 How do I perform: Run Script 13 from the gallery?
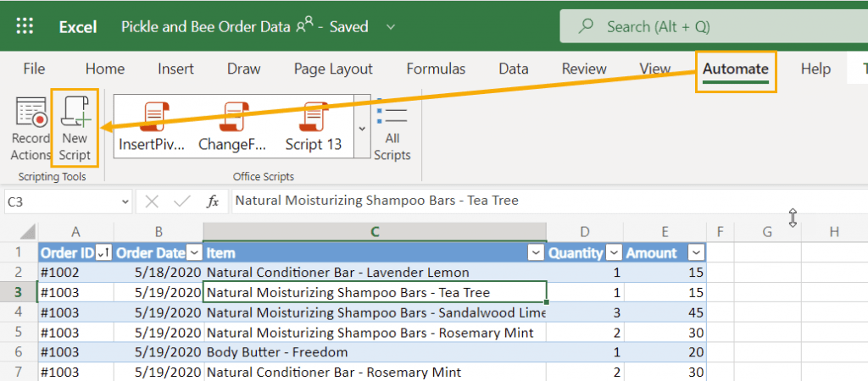click(314, 127)
